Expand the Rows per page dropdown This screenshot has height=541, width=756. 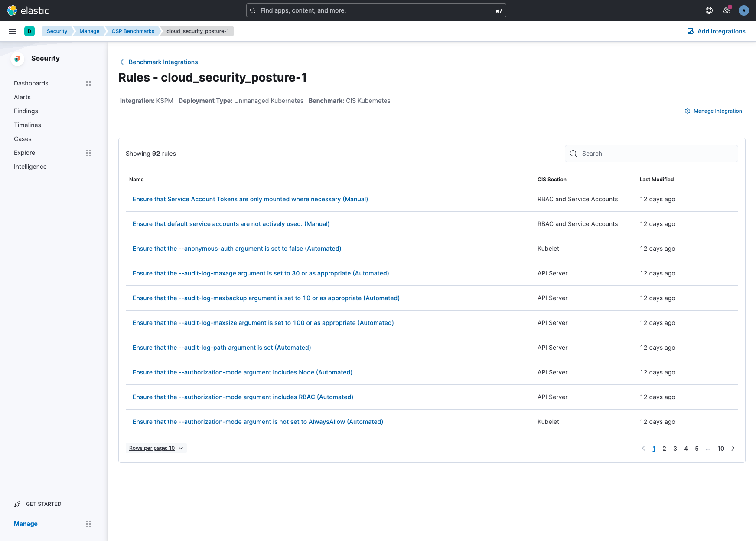156,448
